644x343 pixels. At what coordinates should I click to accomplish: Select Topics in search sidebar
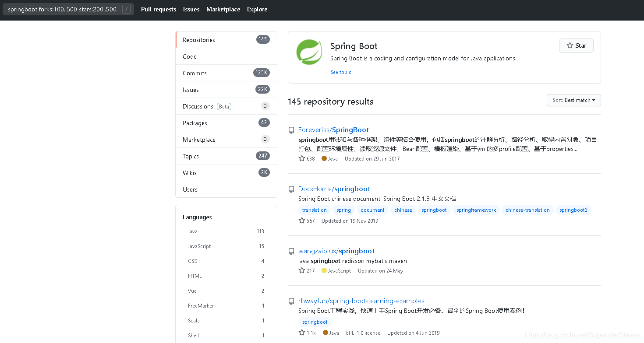tap(226, 156)
